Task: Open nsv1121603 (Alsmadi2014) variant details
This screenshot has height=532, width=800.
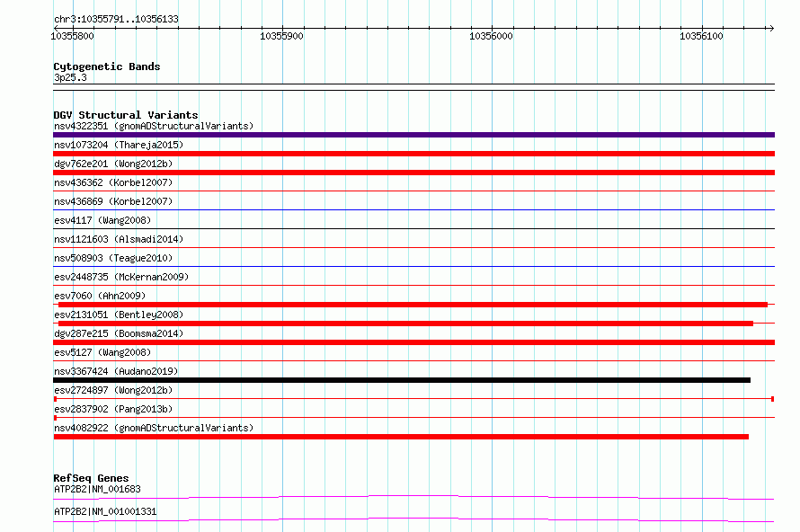Action: coord(119,239)
